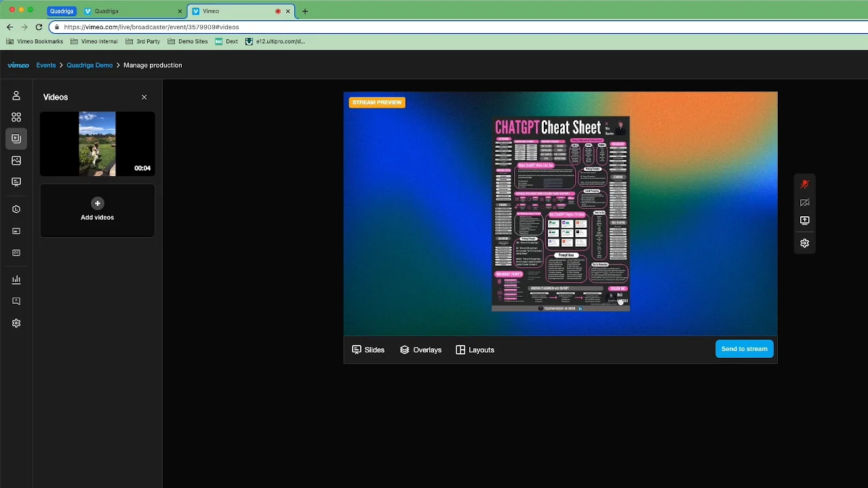Screen dimensions: 868x488
Task: Open the analytics bar chart icon
Action: pyautogui.click(x=16, y=279)
